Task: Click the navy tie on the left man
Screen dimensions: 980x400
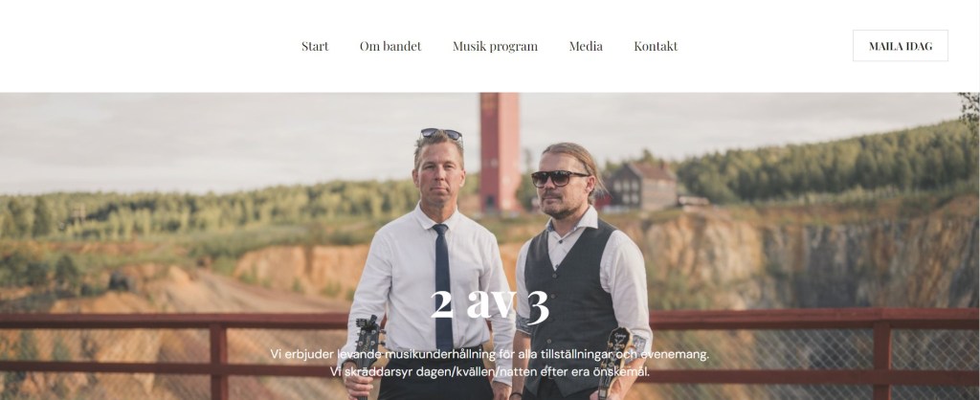Action: point(442,285)
